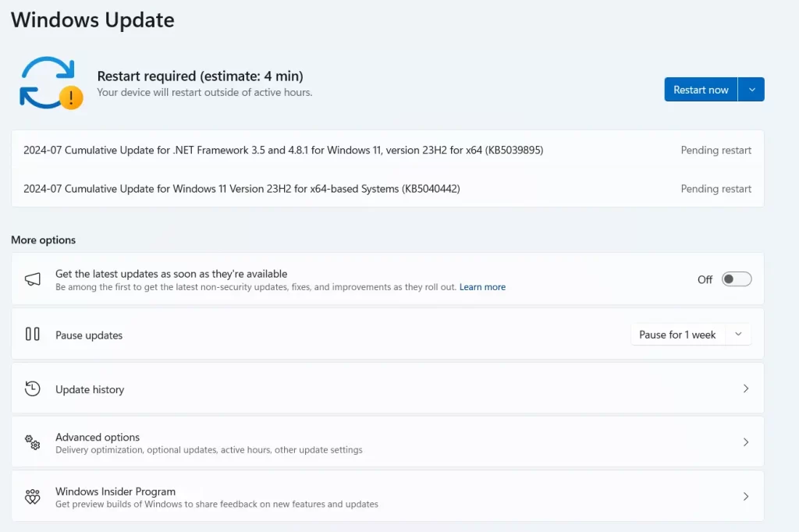799x532 pixels.
Task: Click the 'Delivery optimization, optional updates' description
Action: tap(209, 450)
